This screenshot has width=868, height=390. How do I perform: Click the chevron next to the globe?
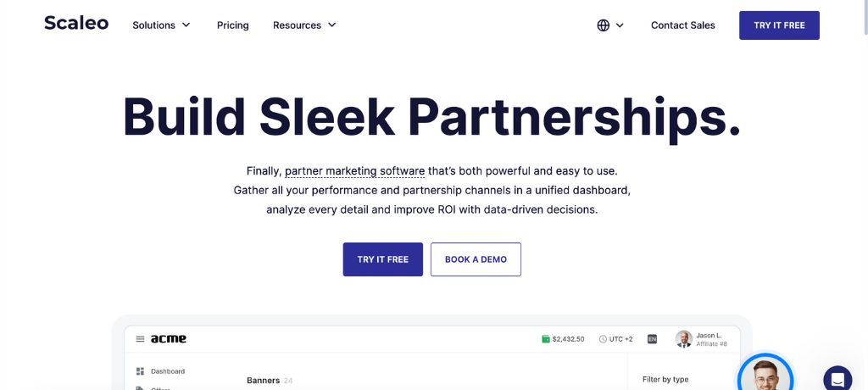tap(620, 25)
